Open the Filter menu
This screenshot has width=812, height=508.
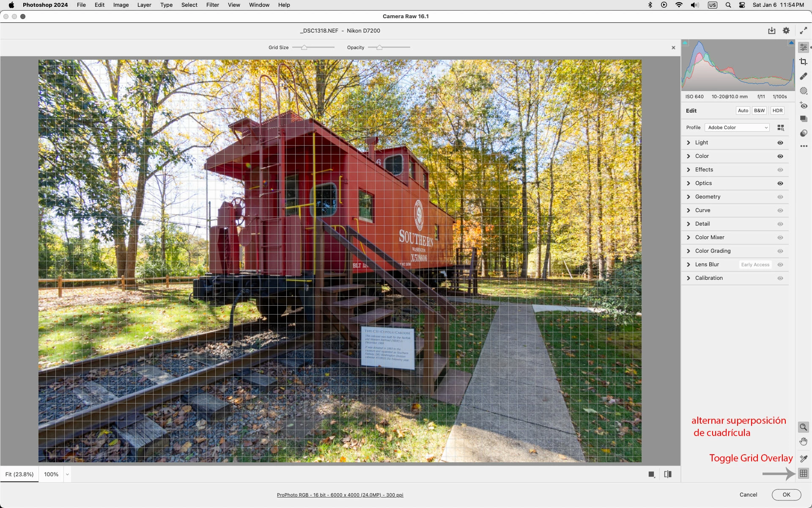coord(212,5)
